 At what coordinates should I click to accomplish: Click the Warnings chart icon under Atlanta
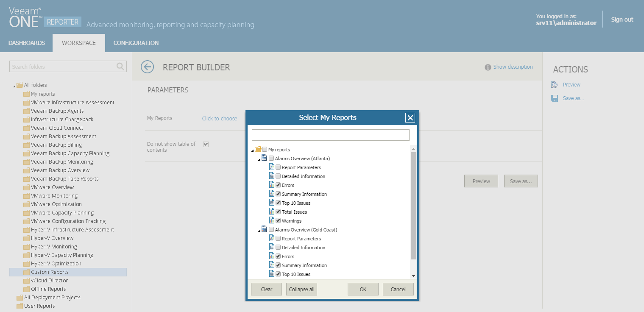pos(272,220)
